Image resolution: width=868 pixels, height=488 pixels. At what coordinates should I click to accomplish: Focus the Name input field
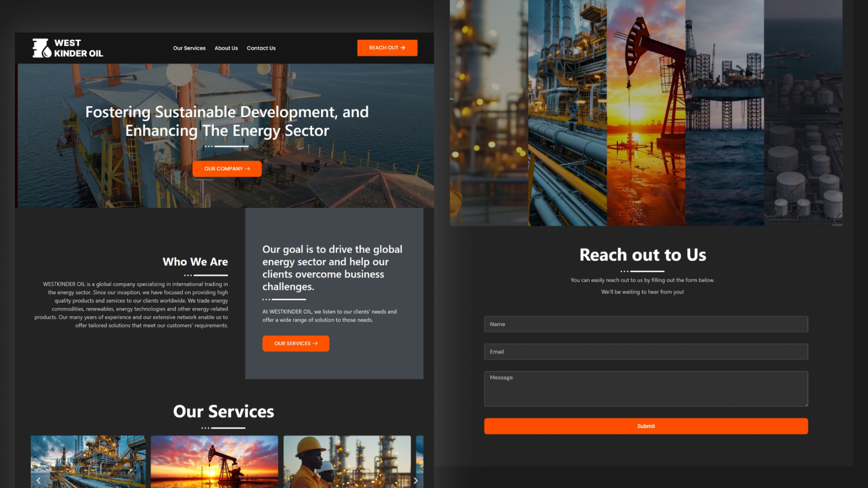pos(646,324)
